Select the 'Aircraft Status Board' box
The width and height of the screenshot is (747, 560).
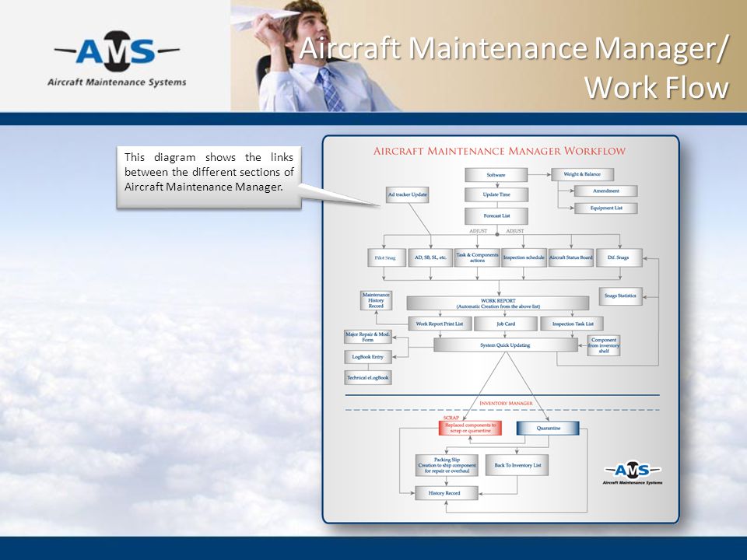click(570, 257)
